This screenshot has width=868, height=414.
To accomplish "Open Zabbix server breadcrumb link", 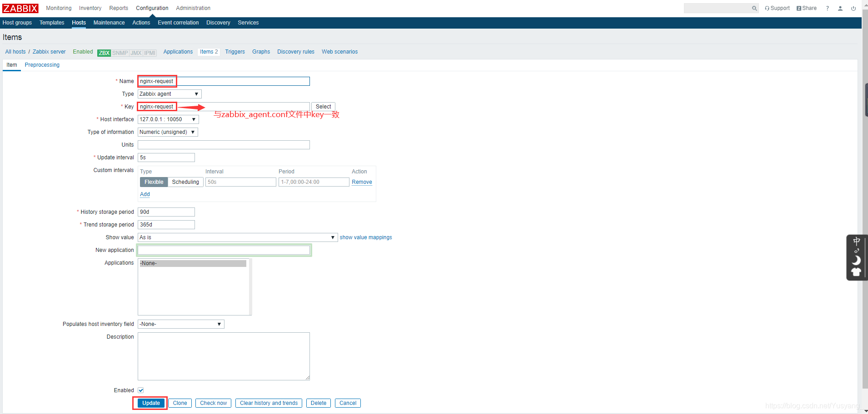I will pyautogui.click(x=49, y=52).
